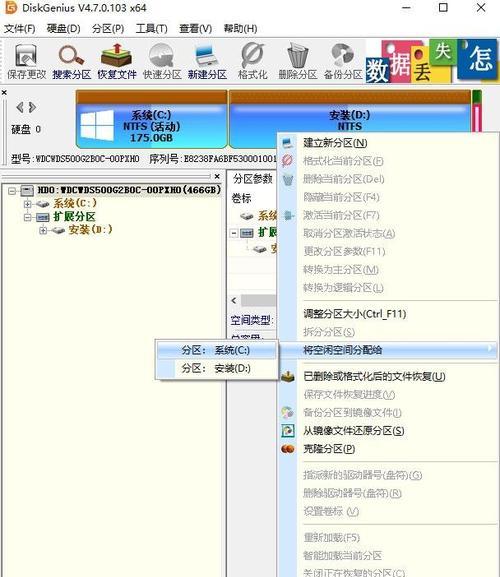Viewport: 500px width, 577px height.
Task: Choose 克隆分区(P) menu entry
Action: 388,449
